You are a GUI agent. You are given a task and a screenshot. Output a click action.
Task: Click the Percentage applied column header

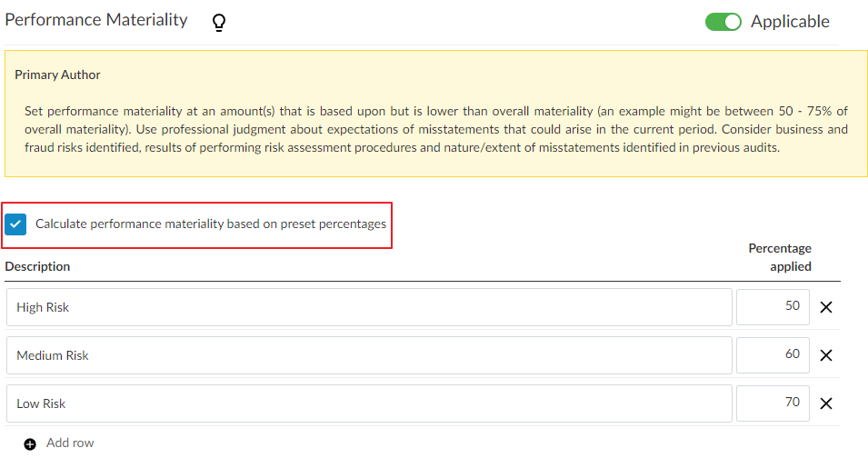[x=780, y=257]
